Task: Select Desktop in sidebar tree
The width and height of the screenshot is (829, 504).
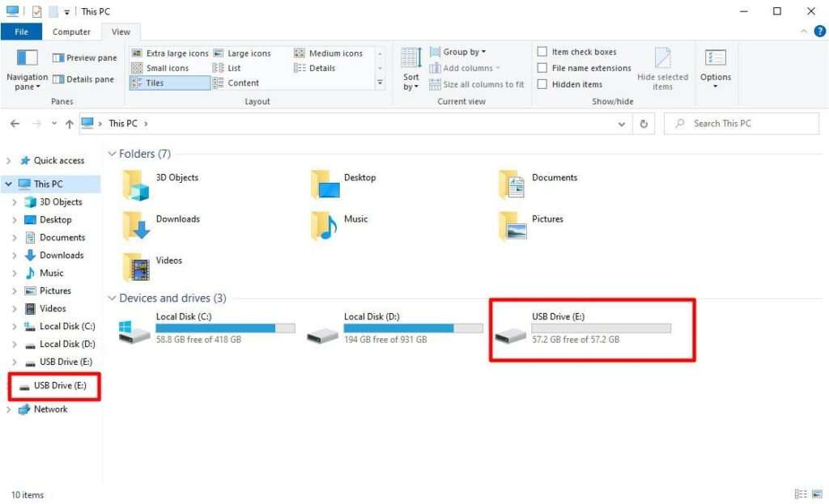Action: point(56,220)
